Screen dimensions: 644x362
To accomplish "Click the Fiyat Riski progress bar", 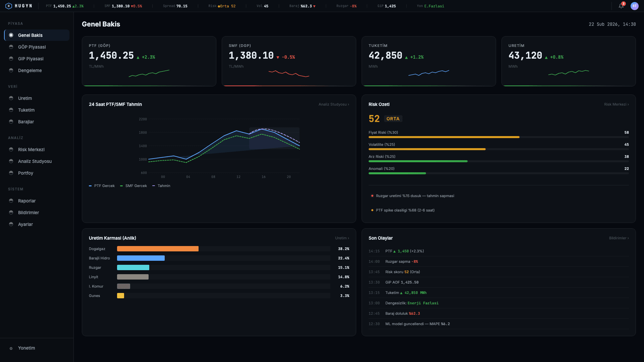I will (499, 137).
